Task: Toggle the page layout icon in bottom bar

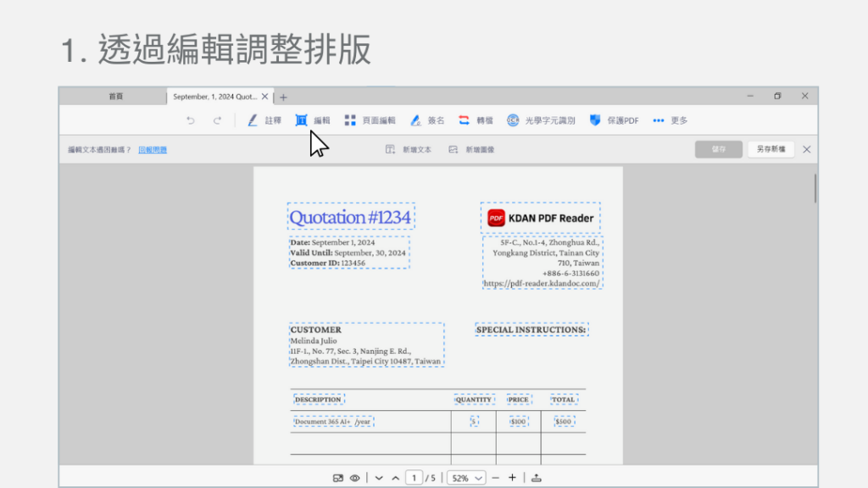Action: 338,478
